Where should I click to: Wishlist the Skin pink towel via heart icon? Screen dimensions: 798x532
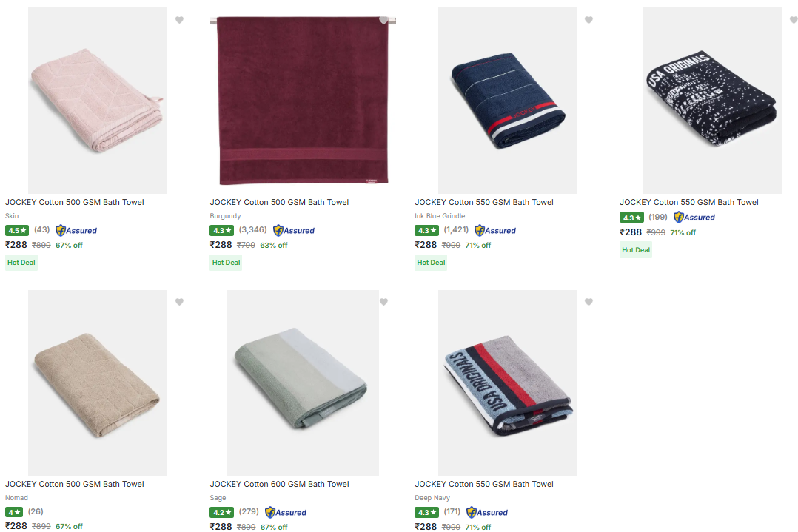coord(179,20)
